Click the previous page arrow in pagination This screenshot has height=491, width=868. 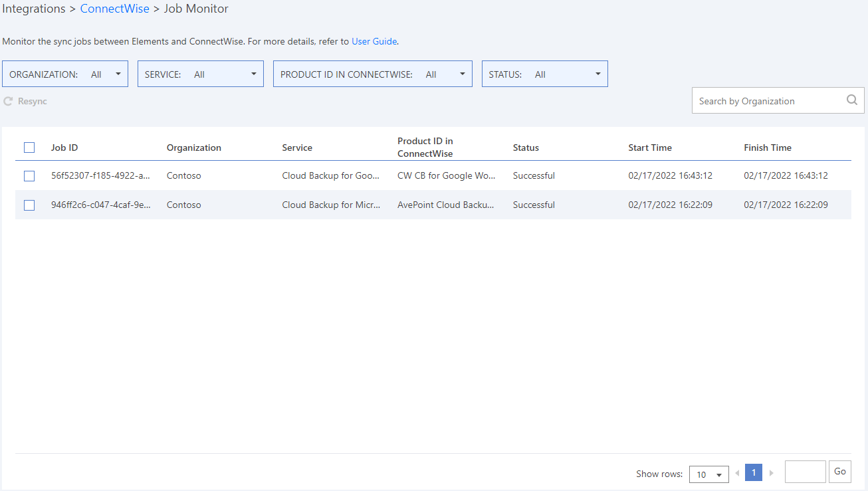737,472
